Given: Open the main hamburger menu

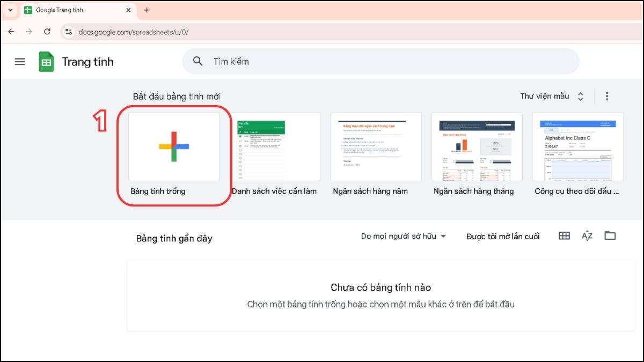Looking at the screenshot, I should pyautogui.click(x=20, y=62).
